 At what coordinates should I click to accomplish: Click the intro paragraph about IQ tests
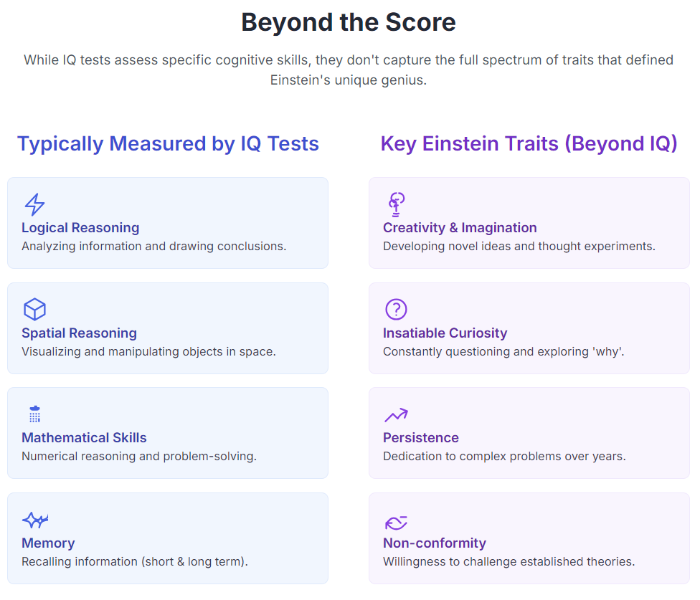[x=349, y=70]
